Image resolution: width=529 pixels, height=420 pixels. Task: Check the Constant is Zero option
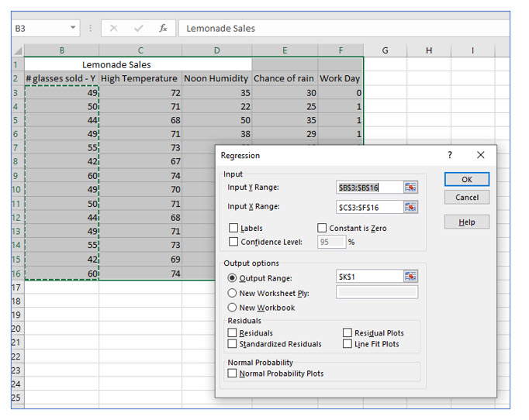click(322, 228)
